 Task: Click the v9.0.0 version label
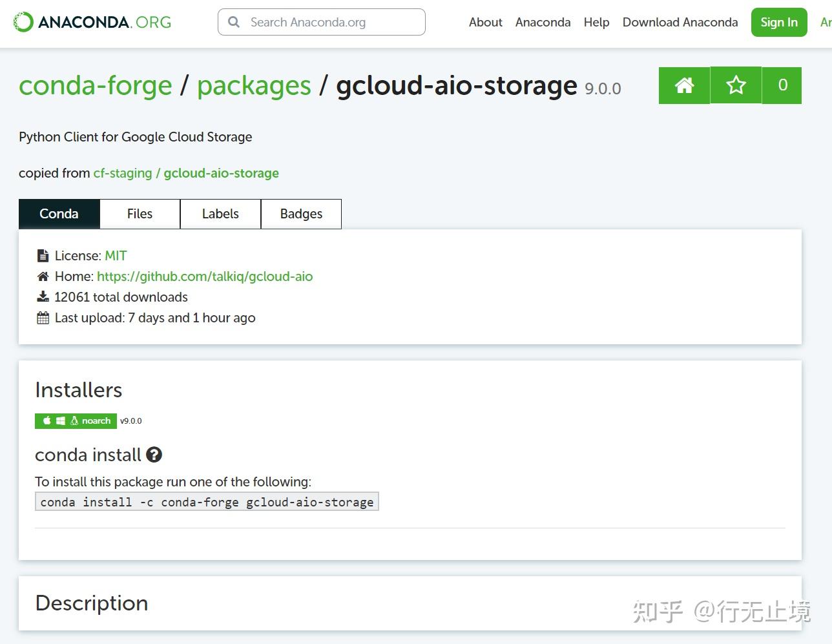coord(131,421)
